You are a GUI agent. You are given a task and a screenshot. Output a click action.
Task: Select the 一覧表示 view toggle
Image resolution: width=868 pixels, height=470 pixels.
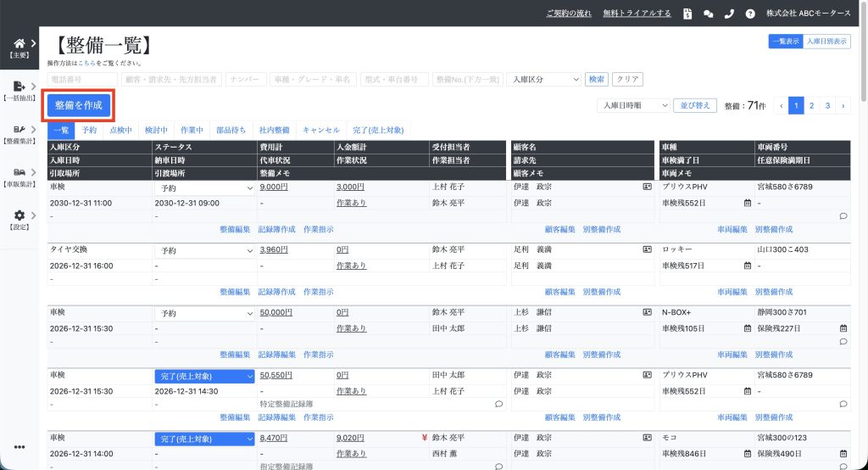point(785,41)
